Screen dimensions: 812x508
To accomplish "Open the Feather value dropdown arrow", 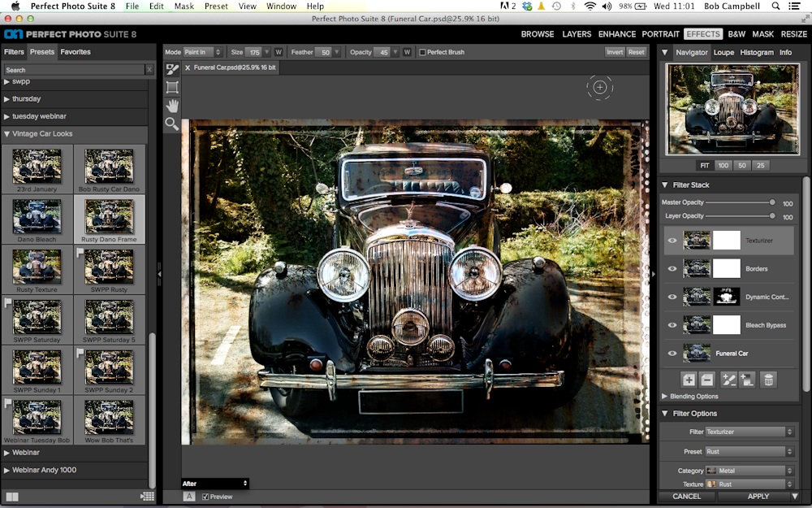I will point(337,52).
